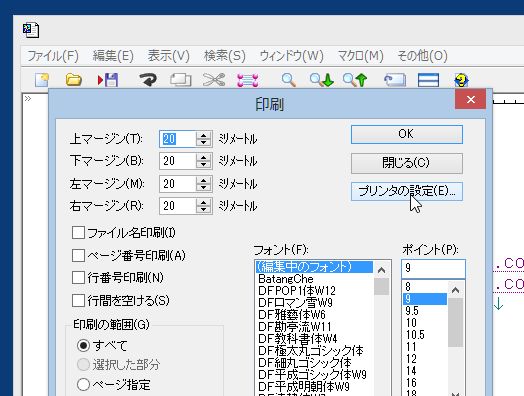Enable ファイル名印刷(I) checkbox
The width and height of the screenshot is (524, 396).
pos(78,233)
